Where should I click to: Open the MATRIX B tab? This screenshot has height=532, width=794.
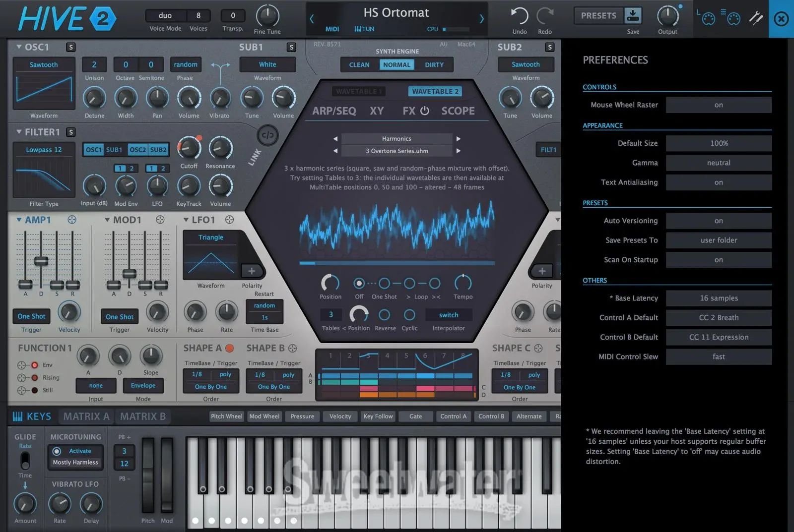[143, 416]
